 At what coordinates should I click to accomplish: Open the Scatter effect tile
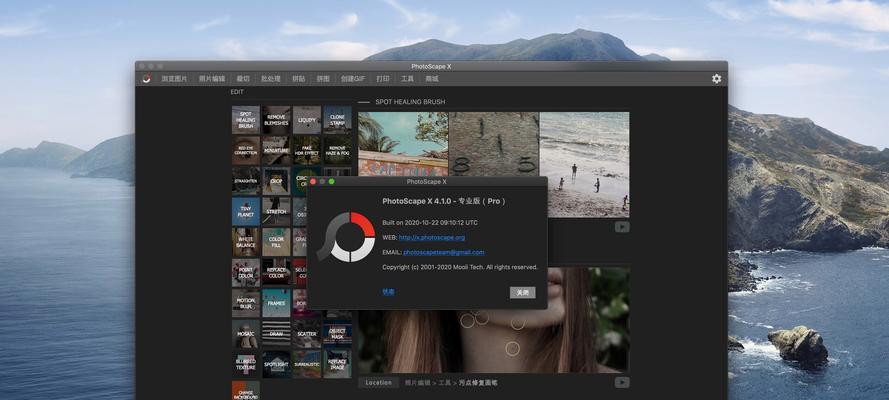307,334
